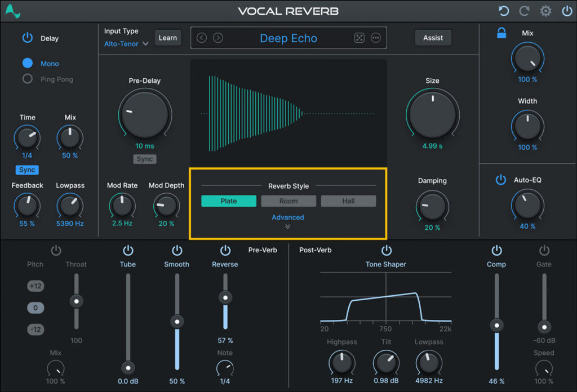Image resolution: width=577 pixels, height=392 pixels.
Task: Click the delay Mix knob
Action: click(70, 137)
